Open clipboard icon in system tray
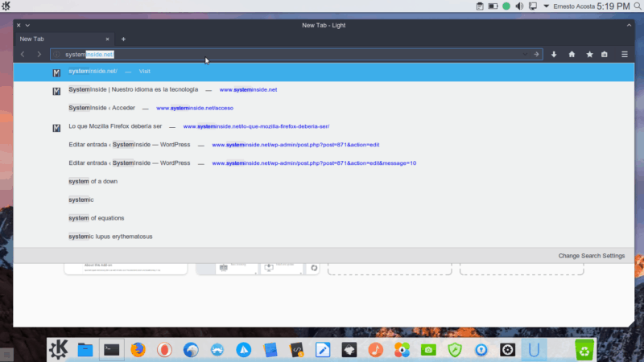Screen dimensions: 644x362 [480, 6]
